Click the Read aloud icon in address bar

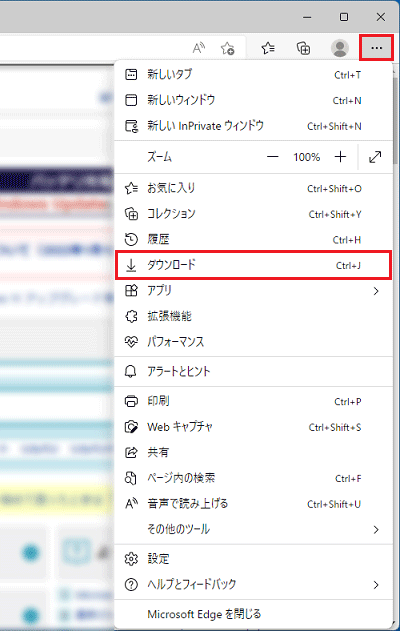pyautogui.click(x=198, y=48)
